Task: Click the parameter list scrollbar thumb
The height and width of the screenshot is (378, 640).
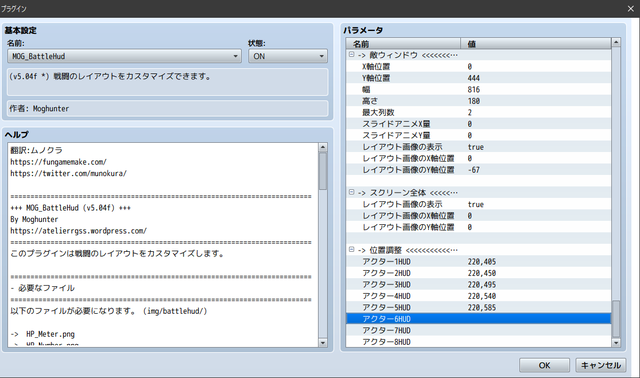Action: [x=616, y=319]
